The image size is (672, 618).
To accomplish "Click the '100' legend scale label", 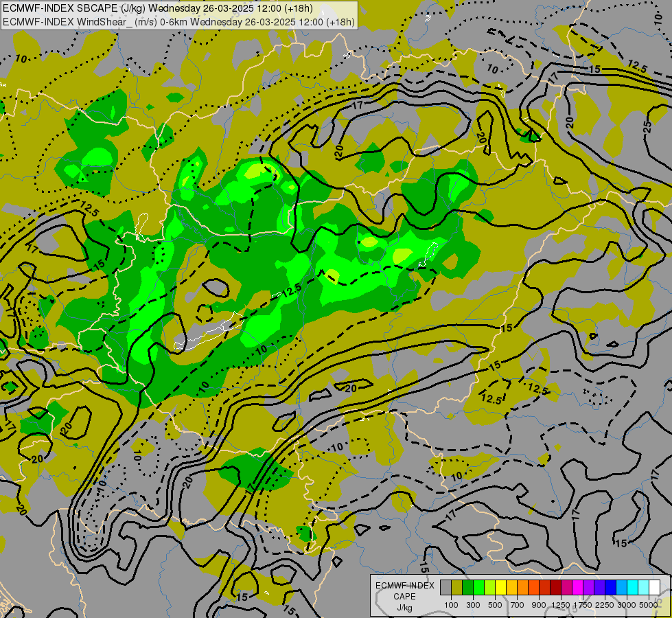I will tap(451, 605).
